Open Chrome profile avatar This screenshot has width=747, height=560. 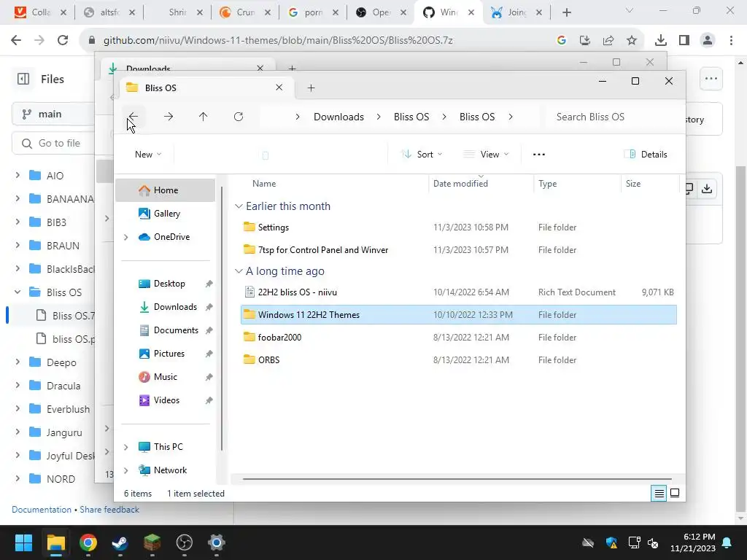click(x=708, y=41)
